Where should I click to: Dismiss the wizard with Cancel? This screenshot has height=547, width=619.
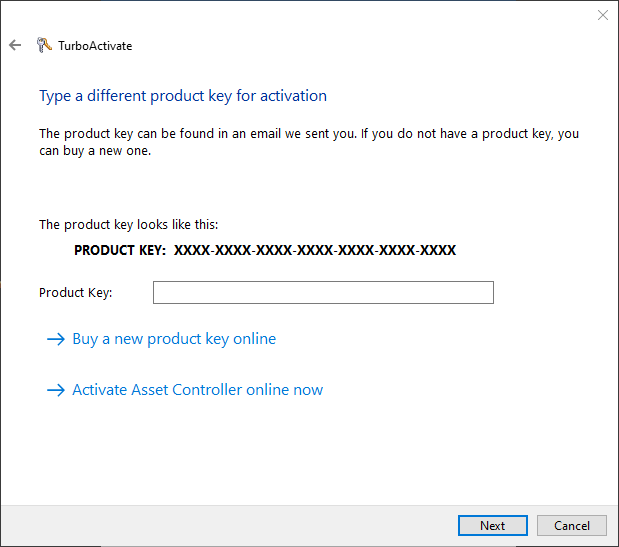tap(572, 526)
